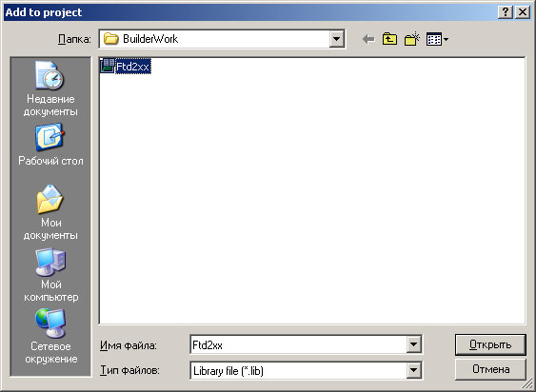Open Недавние документы in the places bar
The height and width of the screenshot is (392, 536).
click(x=50, y=89)
